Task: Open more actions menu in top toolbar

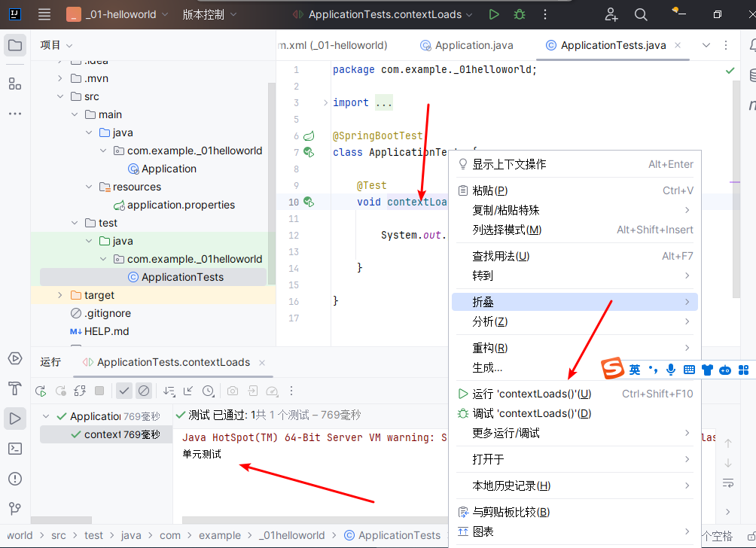Action: (545, 14)
